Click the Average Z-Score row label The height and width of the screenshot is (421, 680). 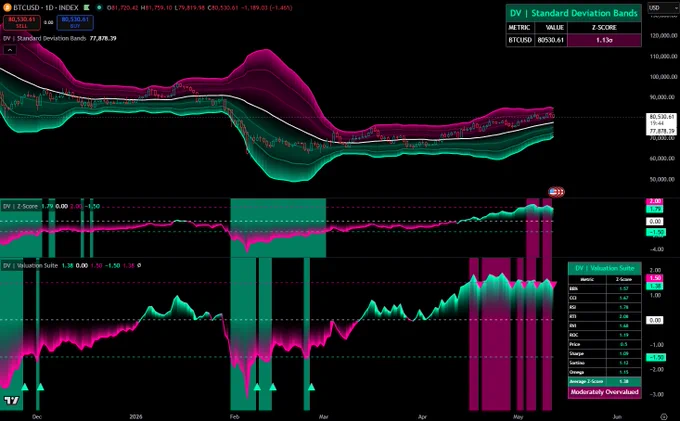tap(587, 382)
